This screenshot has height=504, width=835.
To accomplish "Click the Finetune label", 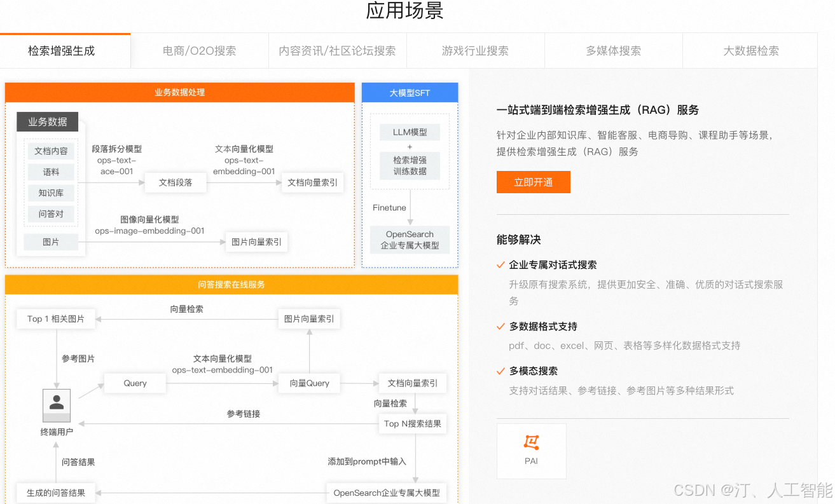I will pos(389,208).
